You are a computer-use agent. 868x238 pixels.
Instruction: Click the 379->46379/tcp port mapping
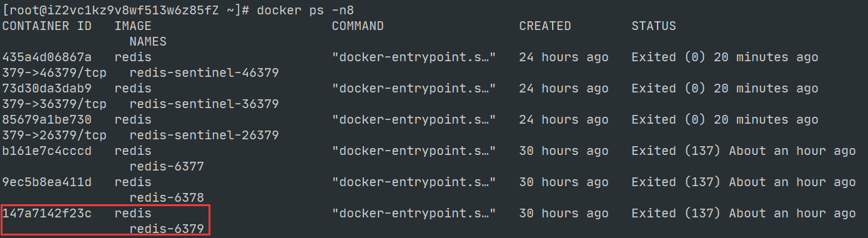(x=54, y=73)
